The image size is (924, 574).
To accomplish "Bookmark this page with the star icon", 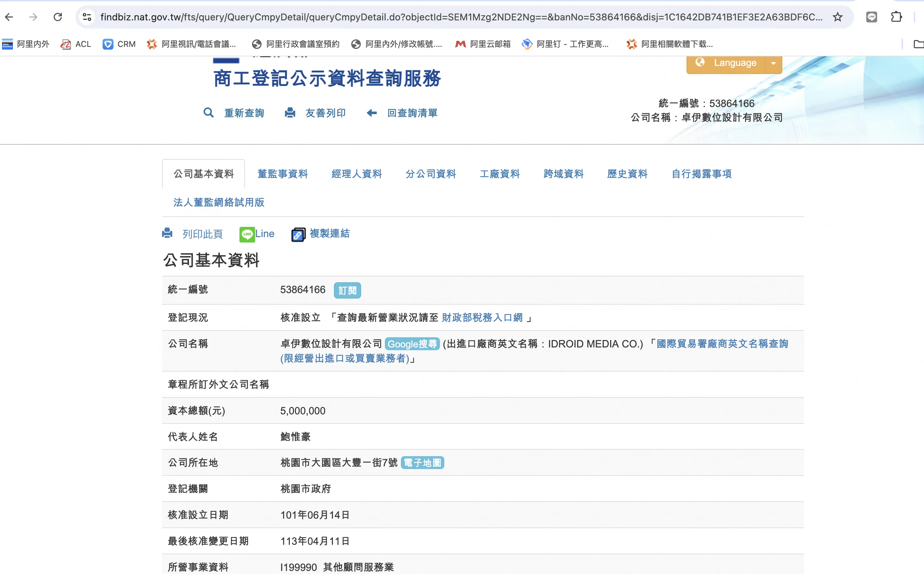I will click(837, 17).
